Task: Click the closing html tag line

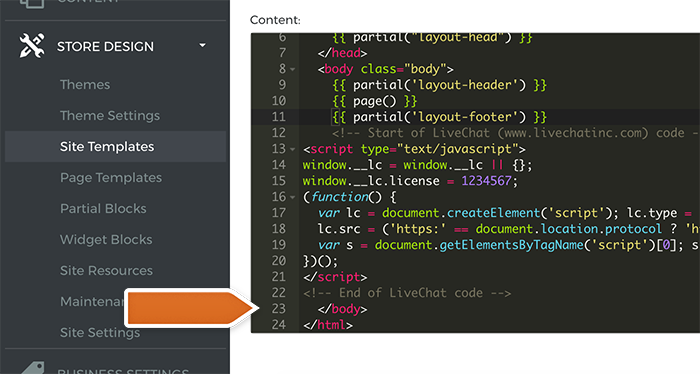Action: coord(328,325)
